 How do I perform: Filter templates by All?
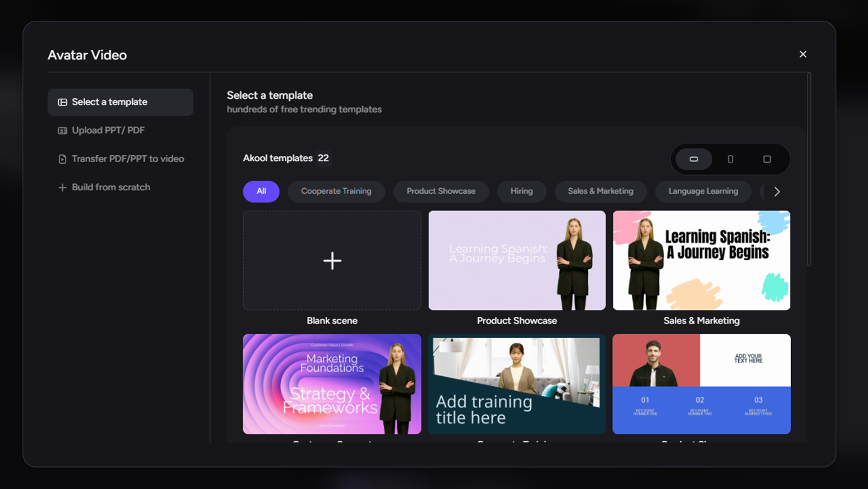coord(261,191)
